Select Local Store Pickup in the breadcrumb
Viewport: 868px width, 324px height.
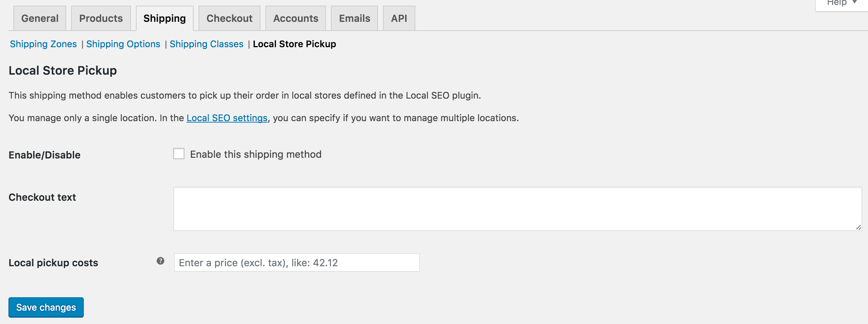(x=295, y=44)
